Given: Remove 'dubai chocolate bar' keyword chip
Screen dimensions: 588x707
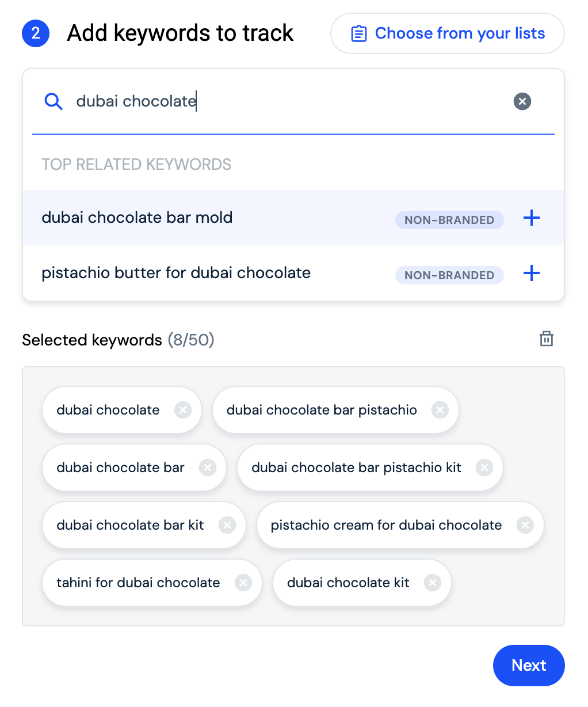Looking at the screenshot, I should tap(208, 467).
